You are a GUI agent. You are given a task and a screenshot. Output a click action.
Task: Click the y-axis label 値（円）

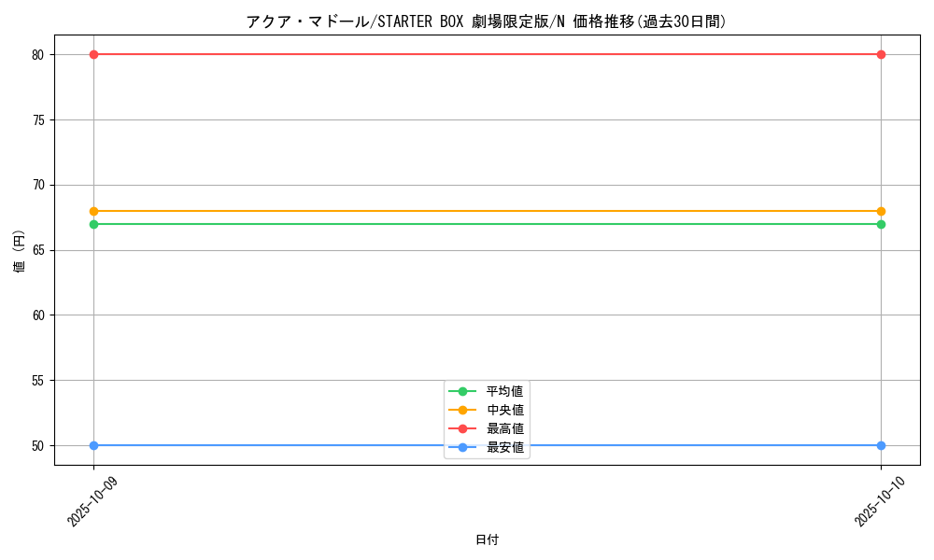click(x=17, y=252)
